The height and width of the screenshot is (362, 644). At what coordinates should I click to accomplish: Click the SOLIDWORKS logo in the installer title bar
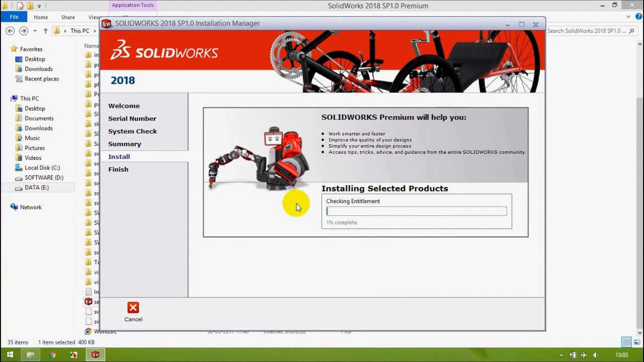pos(106,24)
